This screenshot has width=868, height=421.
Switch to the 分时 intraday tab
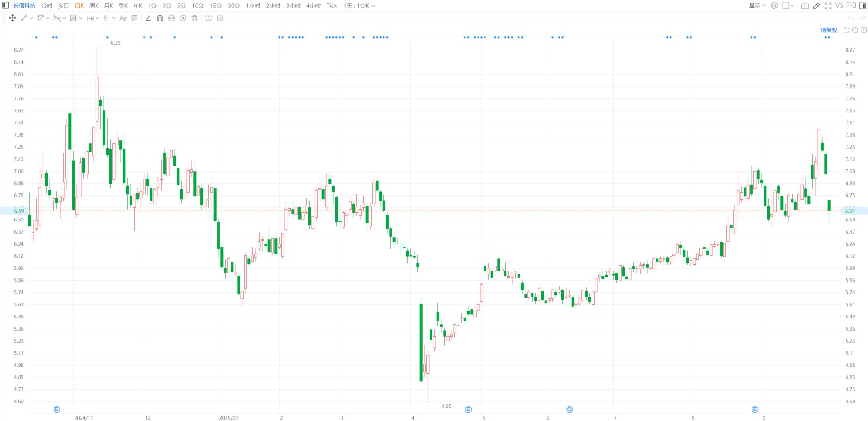[x=47, y=6]
